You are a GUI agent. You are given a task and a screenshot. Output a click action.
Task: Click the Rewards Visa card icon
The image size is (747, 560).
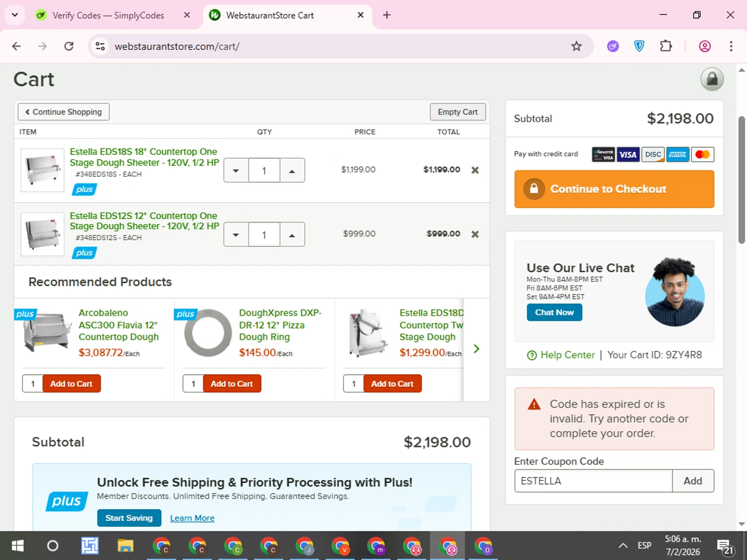tap(604, 155)
